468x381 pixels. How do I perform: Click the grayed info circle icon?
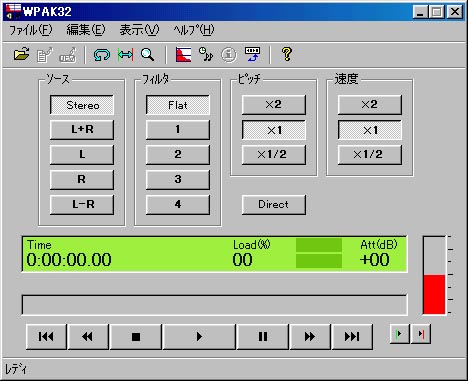pos(229,54)
